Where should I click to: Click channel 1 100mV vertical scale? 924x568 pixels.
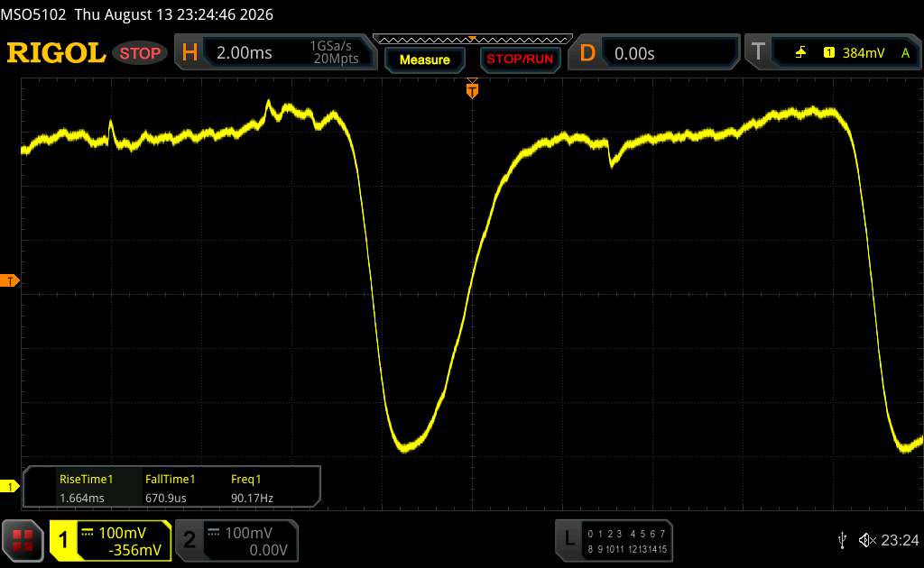pos(122,533)
